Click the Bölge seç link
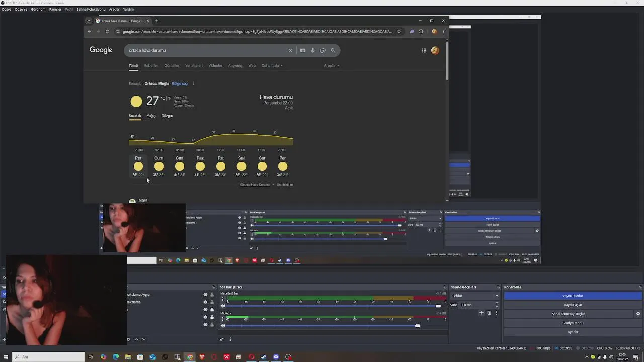Image resolution: width=644 pixels, height=362 pixels. coord(180,83)
